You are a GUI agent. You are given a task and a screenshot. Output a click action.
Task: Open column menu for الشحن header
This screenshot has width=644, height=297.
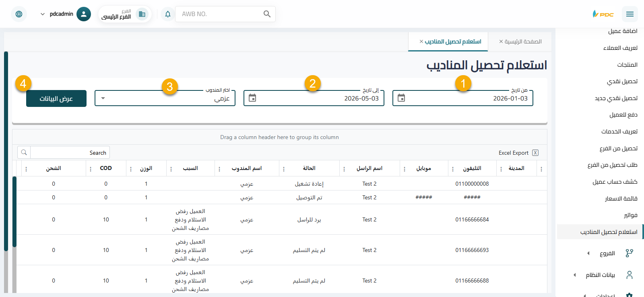pyautogui.click(x=26, y=169)
